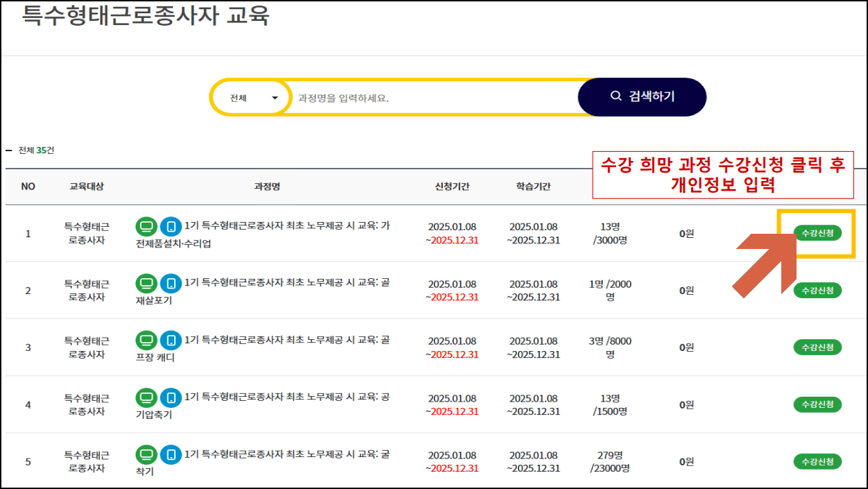
Task: Open course title 골프장 캐디 in row 3
Action: [263, 348]
